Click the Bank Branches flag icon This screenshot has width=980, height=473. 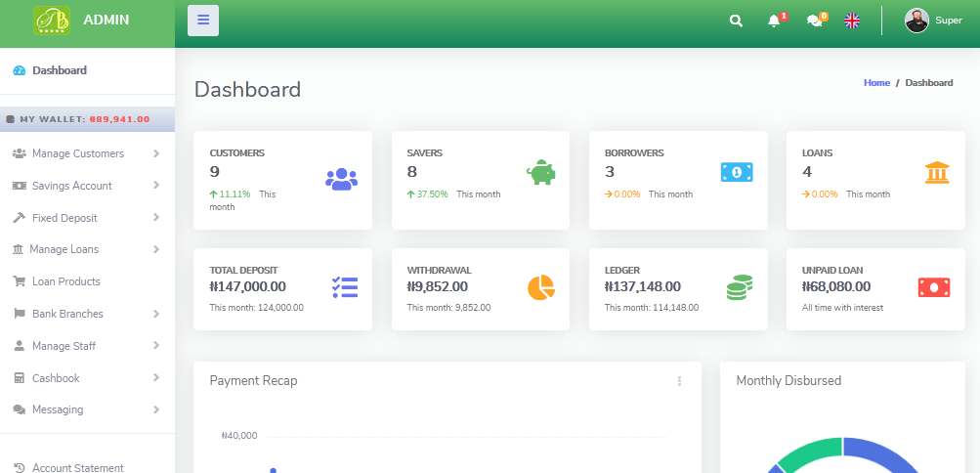point(20,314)
